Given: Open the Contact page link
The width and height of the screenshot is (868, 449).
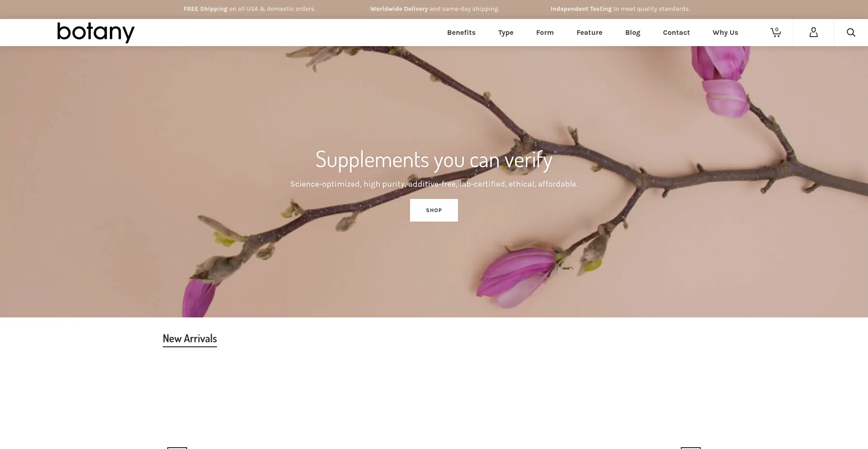Looking at the screenshot, I should pos(676,33).
